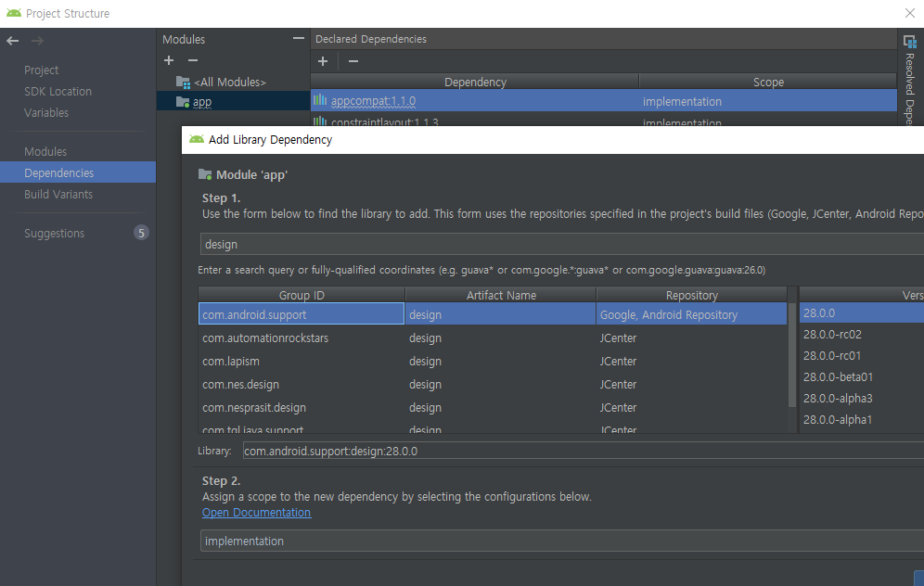Screen dimensions: 924x586
Task: Open the implementation scope combo box
Action: [562, 541]
